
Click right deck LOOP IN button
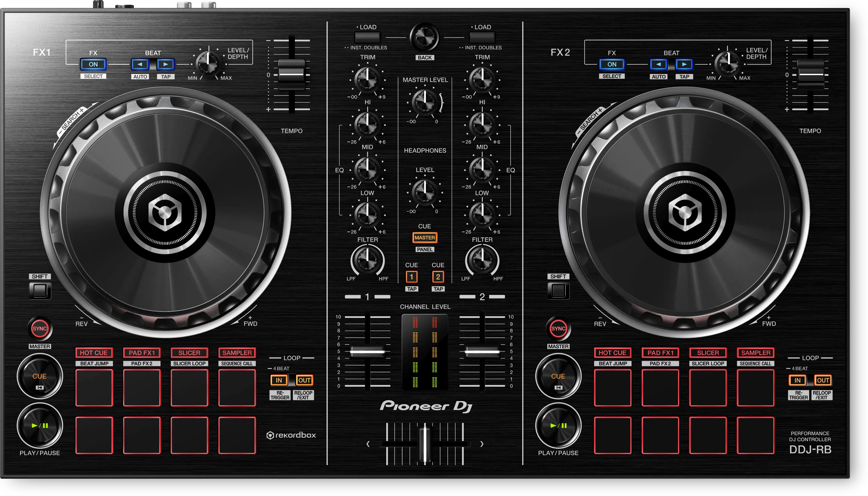pos(798,381)
